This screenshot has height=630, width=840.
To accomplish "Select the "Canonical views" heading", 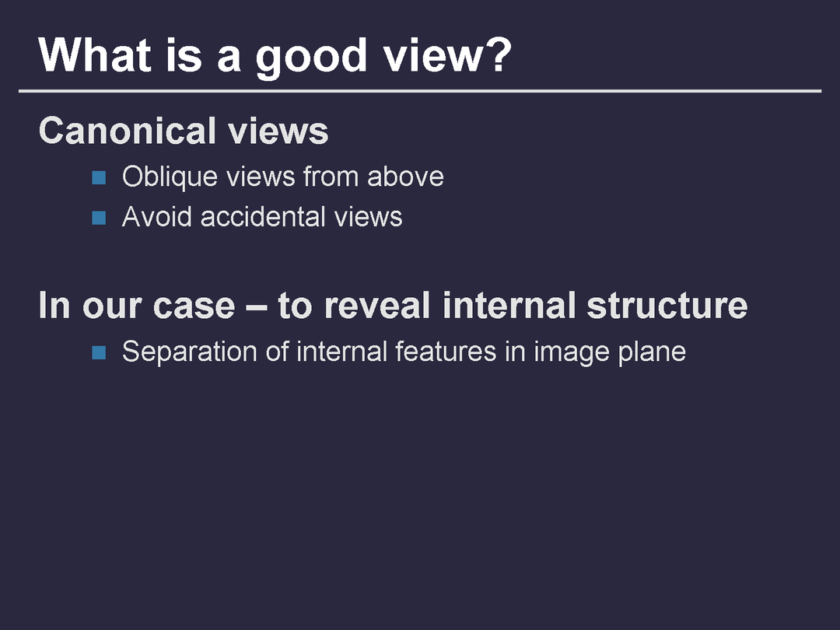I will [x=184, y=131].
